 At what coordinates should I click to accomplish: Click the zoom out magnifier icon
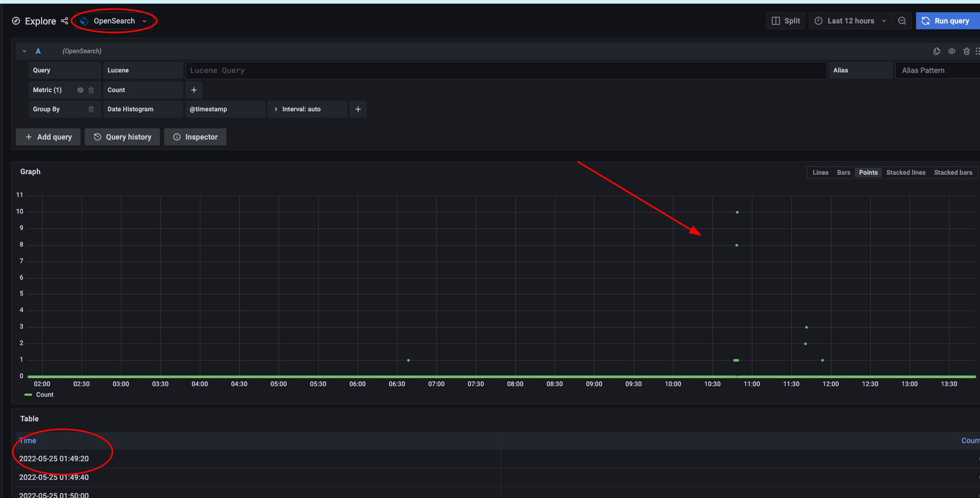[x=902, y=21]
